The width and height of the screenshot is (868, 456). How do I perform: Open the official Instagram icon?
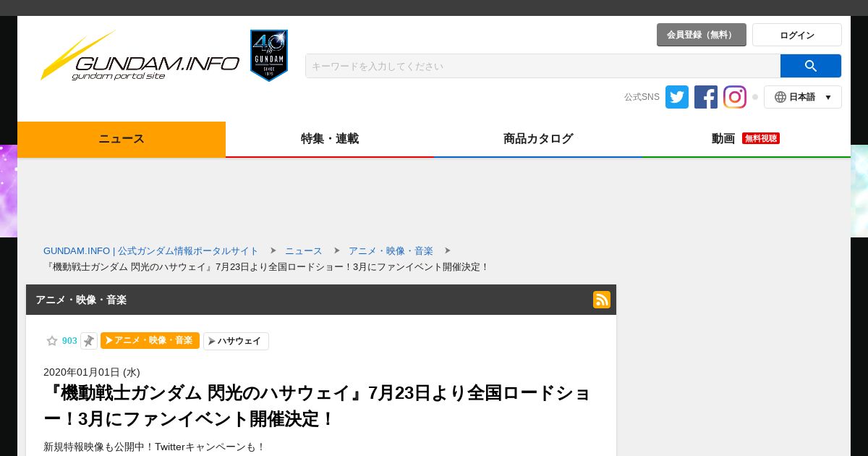(735, 97)
